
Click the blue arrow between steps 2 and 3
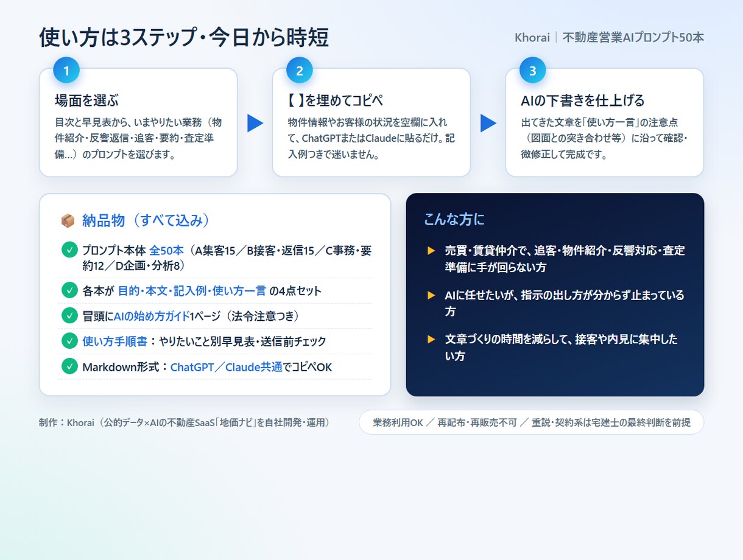(488, 123)
